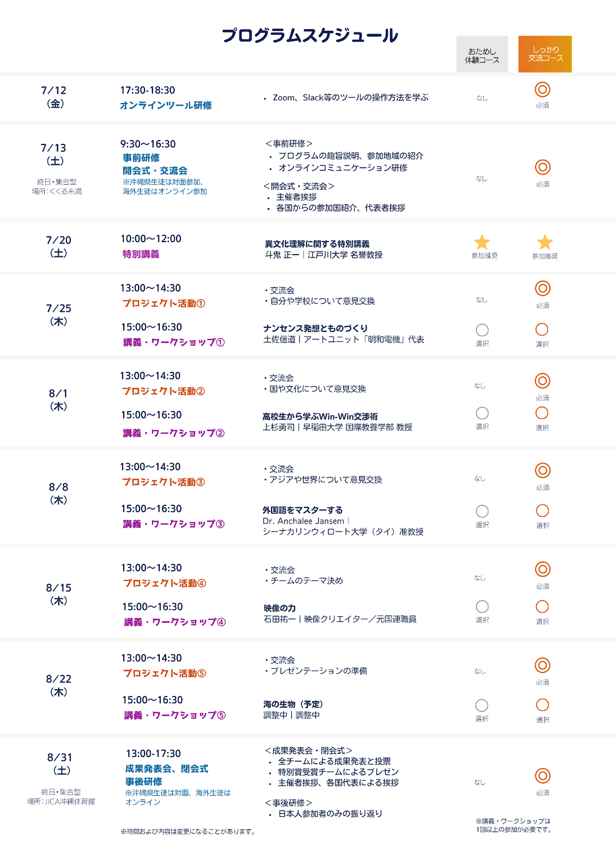The width and height of the screenshot is (616, 849).
Task: Click the double-circle icon for 7/12 online tool training
Action: [x=542, y=90]
